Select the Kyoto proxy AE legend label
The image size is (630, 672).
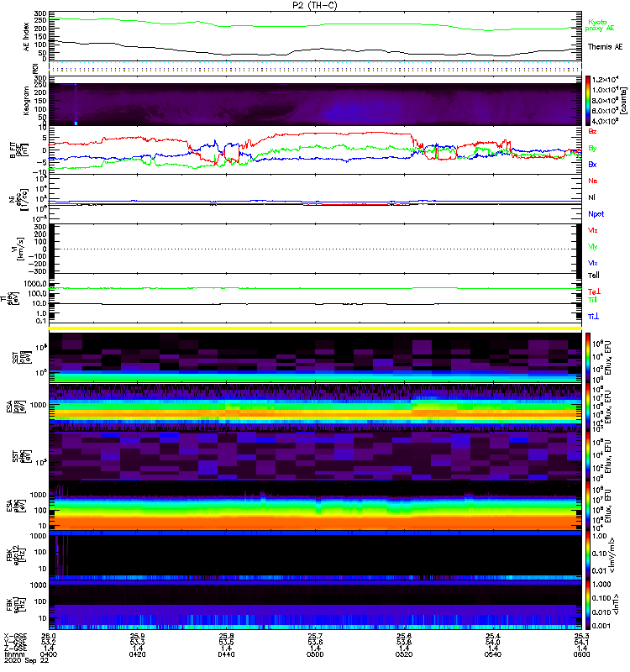coord(600,25)
